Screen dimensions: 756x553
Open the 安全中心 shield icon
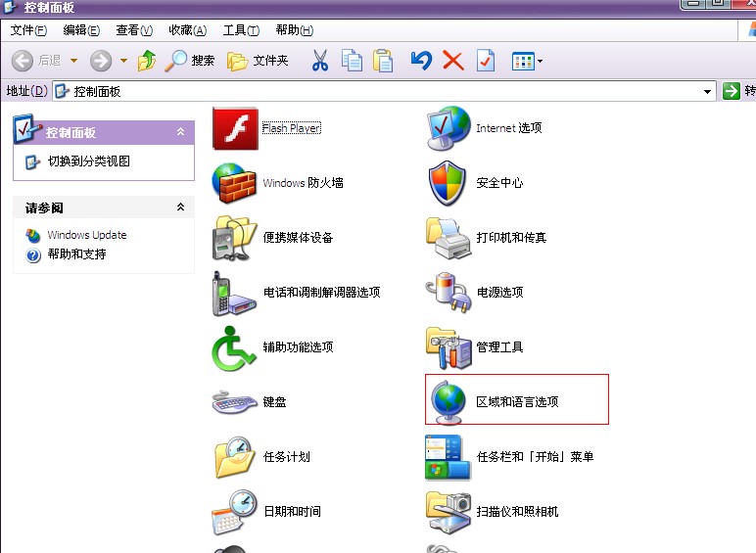tap(449, 183)
